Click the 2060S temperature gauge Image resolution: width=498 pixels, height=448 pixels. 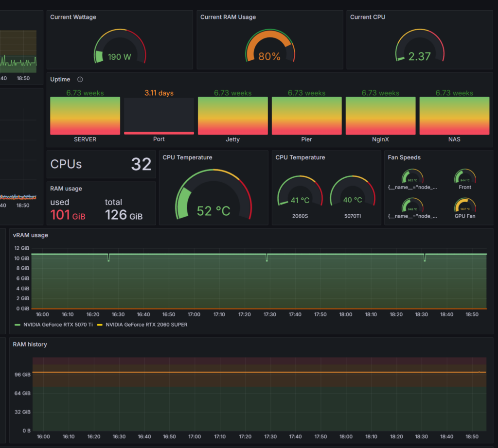[300, 192]
